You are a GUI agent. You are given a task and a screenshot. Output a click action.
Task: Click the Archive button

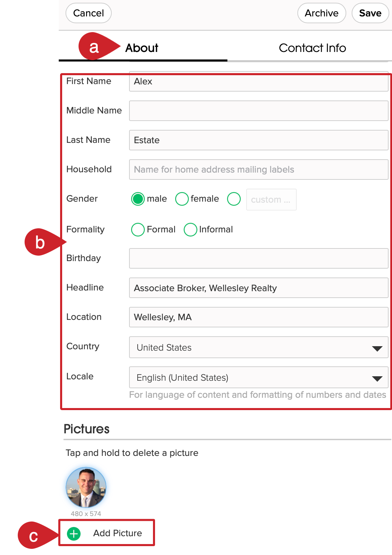[x=322, y=13]
